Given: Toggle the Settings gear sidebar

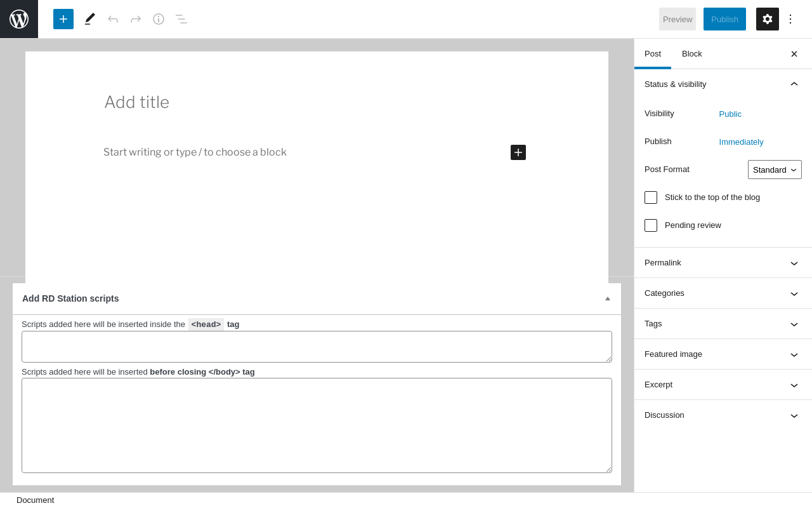Looking at the screenshot, I should point(768,19).
